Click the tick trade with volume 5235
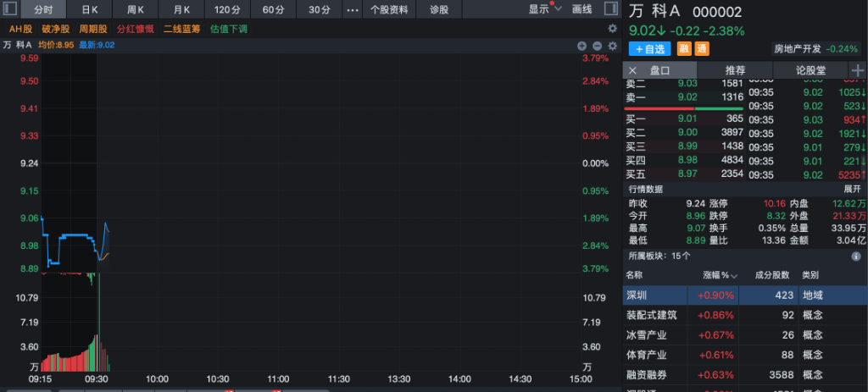The image size is (868, 392). [x=849, y=174]
